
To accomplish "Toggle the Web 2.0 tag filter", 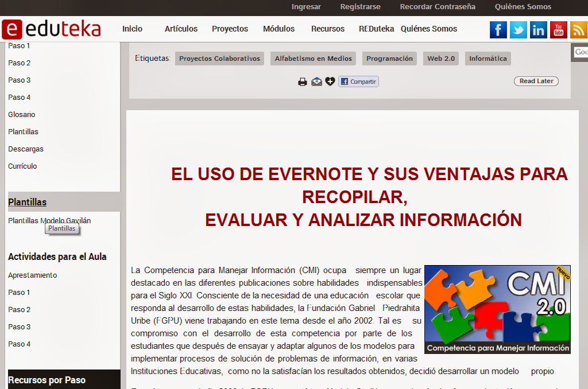I will [440, 58].
